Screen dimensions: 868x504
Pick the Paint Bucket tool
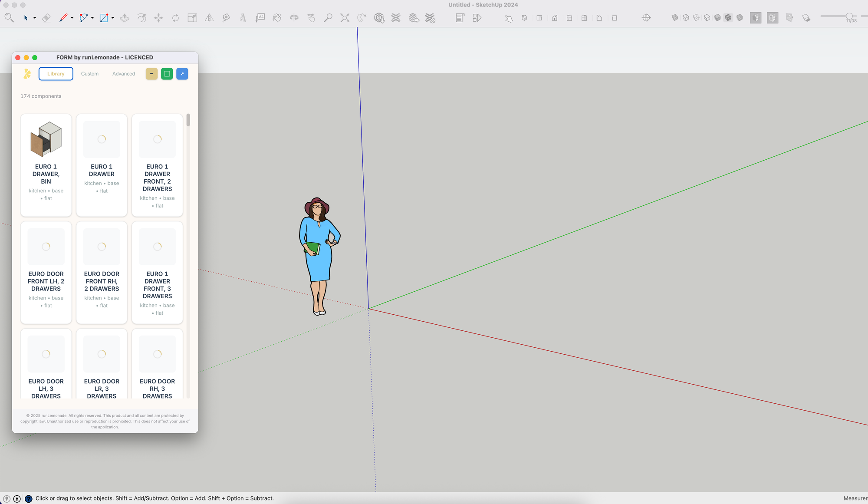(x=277, y=18)
